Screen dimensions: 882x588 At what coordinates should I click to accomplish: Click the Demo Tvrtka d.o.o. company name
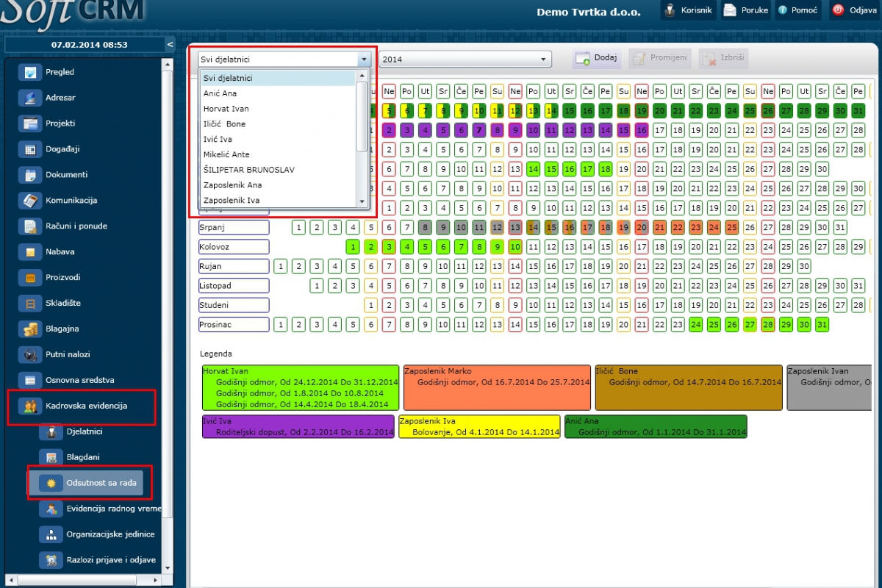pyautogui.click(x=589, y=12)
